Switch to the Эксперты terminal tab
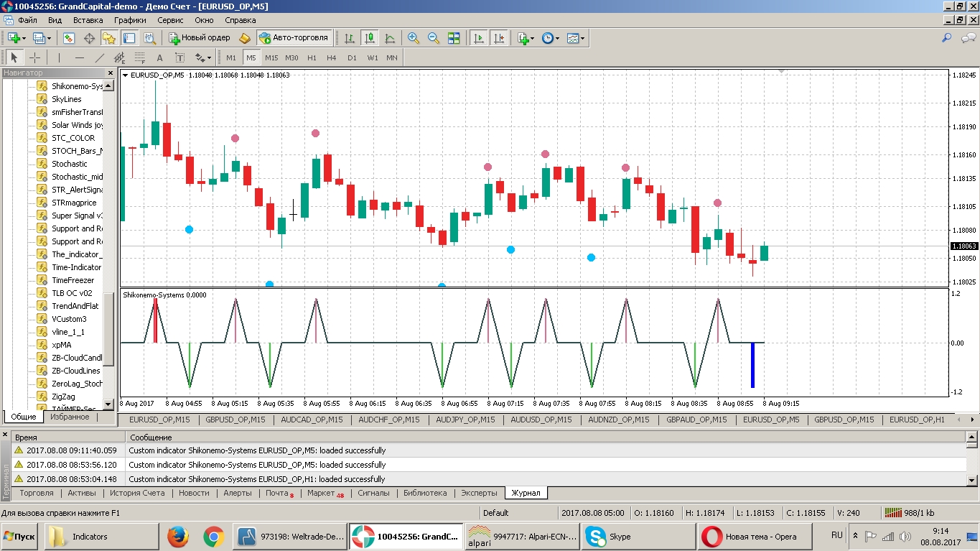Screen dimensions: 980x551 click(x=479, y=493)
